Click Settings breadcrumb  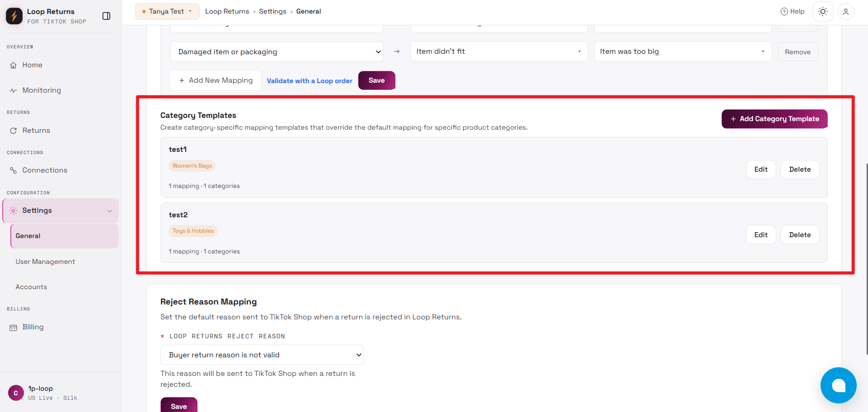click(273, 11)
